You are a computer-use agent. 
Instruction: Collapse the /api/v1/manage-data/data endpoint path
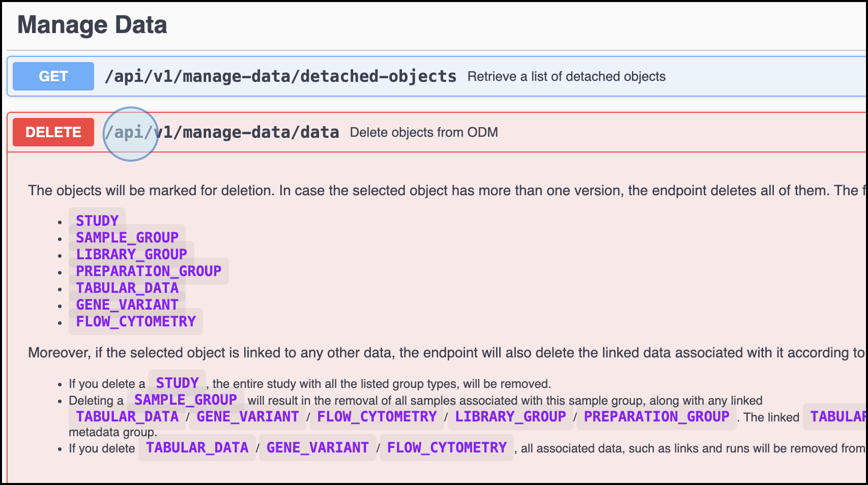(x=222, y=132)
